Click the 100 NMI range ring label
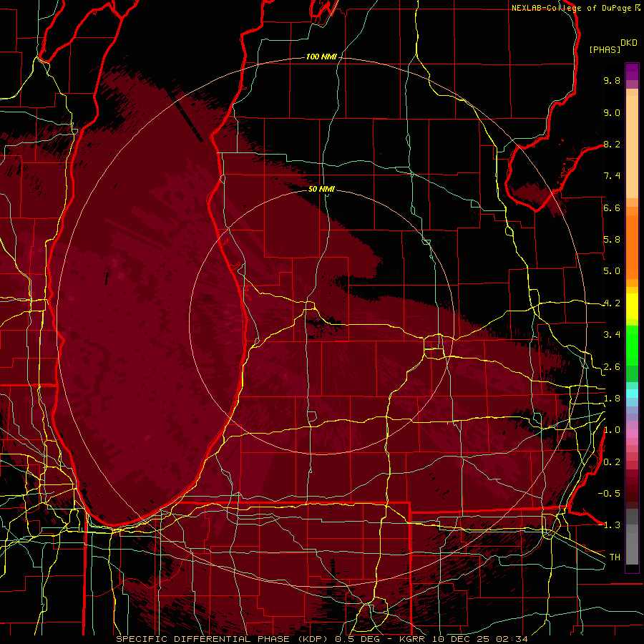This screenshot has height=644, width=644. 321,57
